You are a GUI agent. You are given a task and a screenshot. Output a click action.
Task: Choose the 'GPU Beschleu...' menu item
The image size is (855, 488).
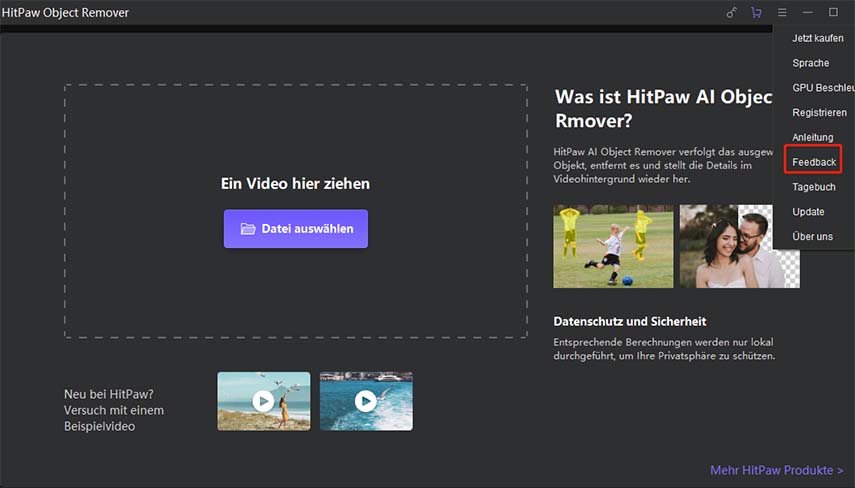click(823, 88)
